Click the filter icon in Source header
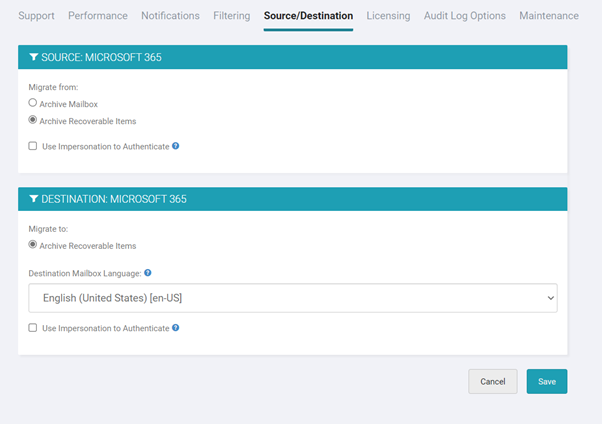This screenshot has height=424, width=602. pyautogui.click(x=34, y=58)
